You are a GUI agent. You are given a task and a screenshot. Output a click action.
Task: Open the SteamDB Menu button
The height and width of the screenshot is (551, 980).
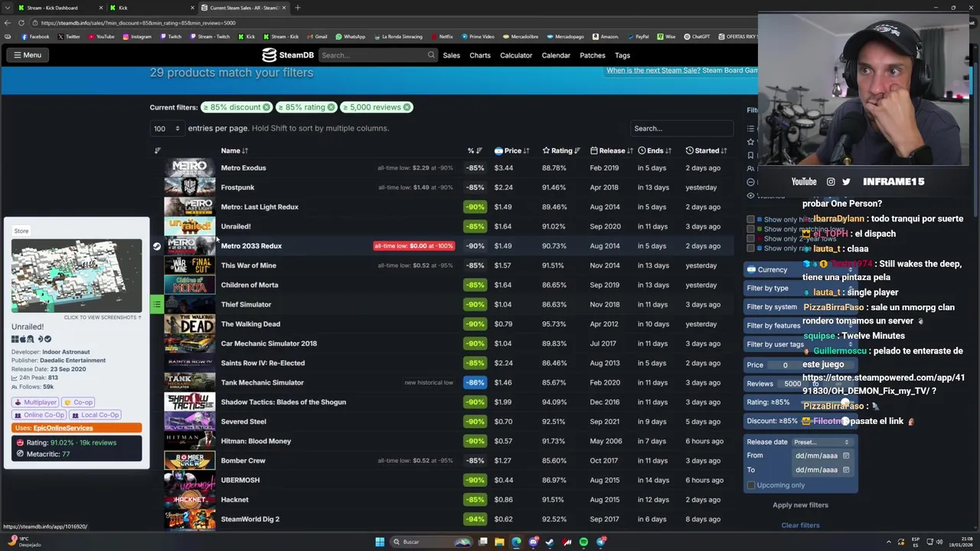[27, 55]
